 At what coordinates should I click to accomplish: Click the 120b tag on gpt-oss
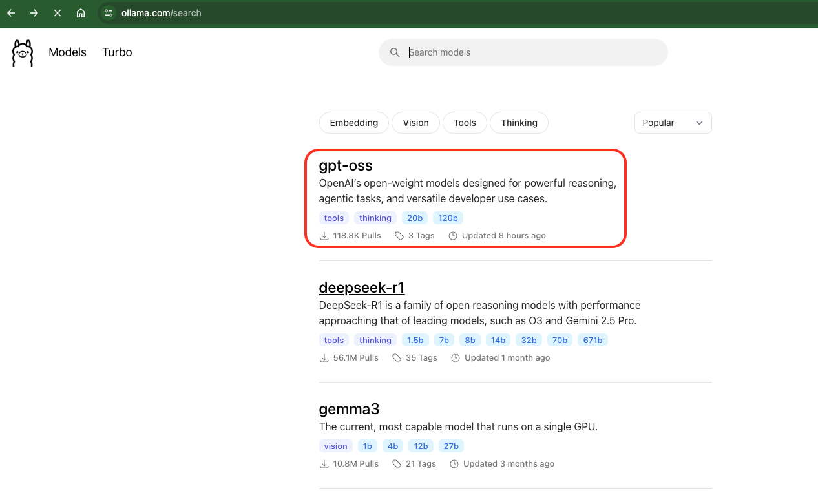(448, 218)
